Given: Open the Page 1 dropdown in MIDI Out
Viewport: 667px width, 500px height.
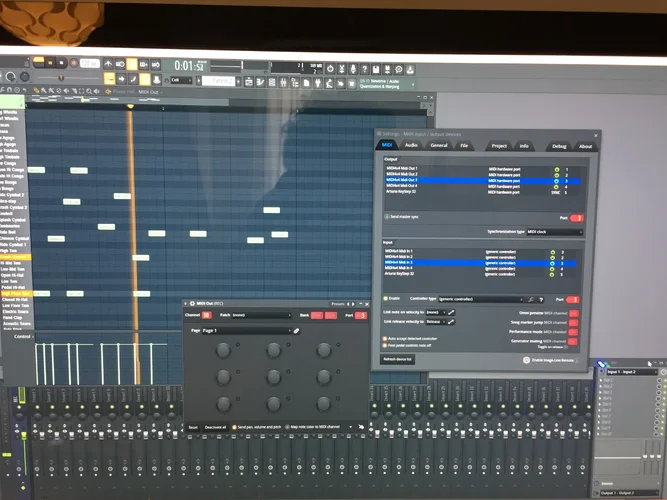Looking at the screenshot, I should [247, 331].
